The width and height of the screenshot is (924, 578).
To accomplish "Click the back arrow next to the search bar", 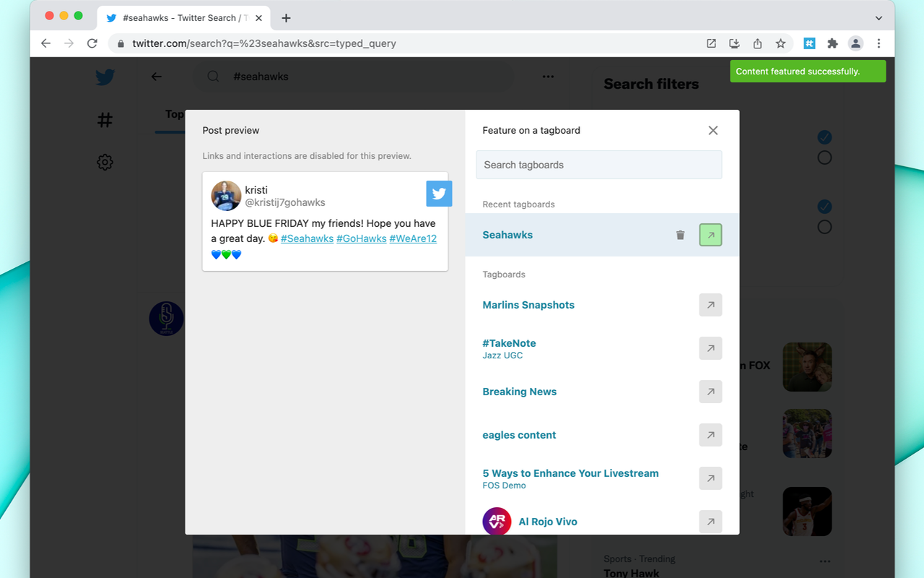I will [x=156, y=77].
